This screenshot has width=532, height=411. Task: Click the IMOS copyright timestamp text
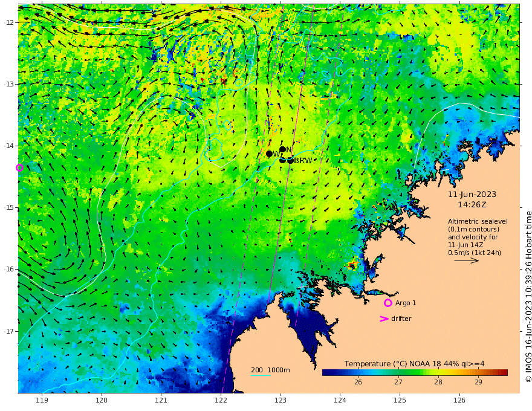[528, 297]
